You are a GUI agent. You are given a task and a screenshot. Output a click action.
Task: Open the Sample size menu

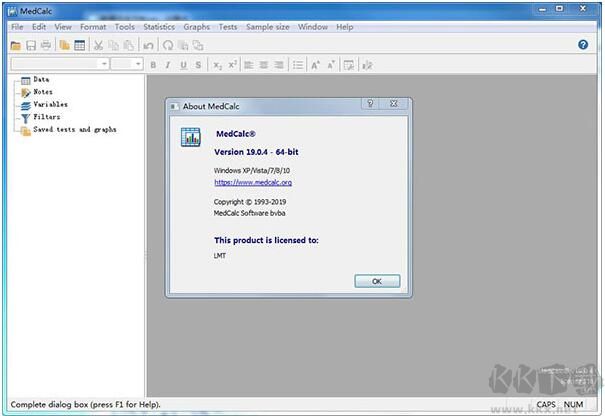click(267, 27)
